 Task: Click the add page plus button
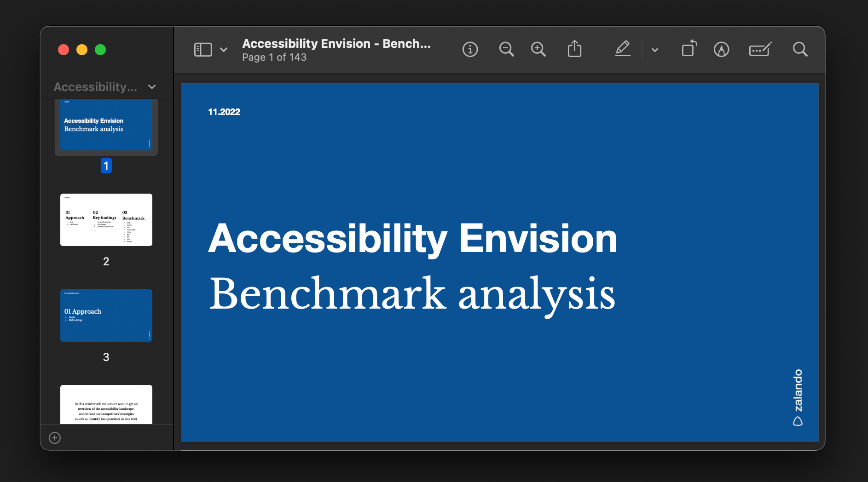(55, 438)
